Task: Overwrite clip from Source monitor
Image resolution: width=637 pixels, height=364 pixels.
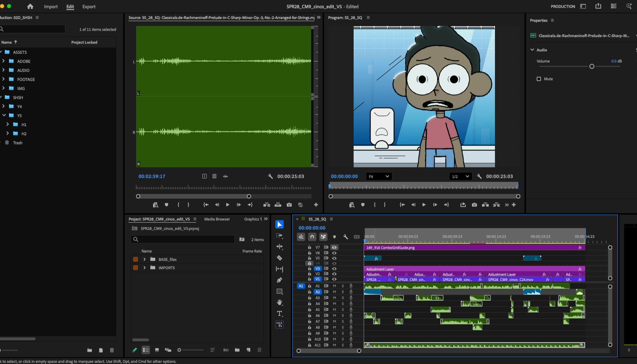Action: coord(278,205)
